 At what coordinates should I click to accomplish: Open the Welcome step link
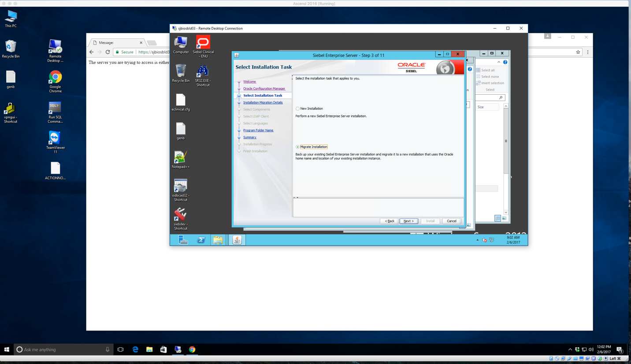[249, 81]
